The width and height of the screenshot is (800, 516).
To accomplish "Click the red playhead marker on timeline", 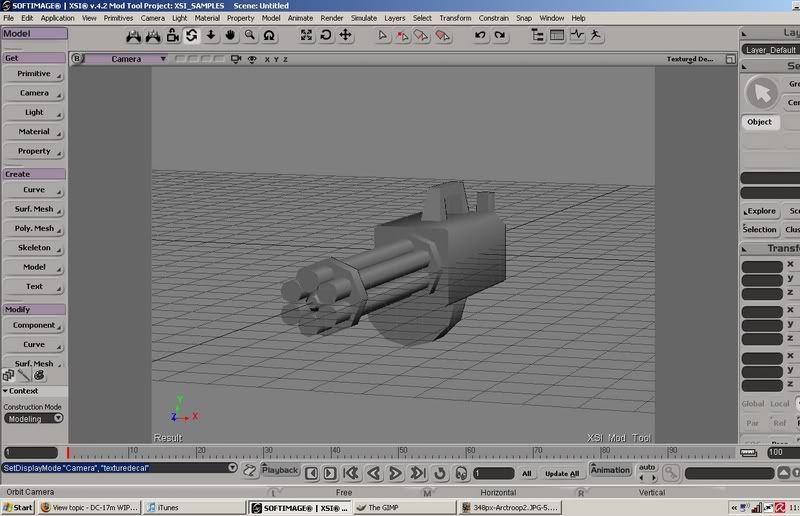I will [x=67, y=453].
